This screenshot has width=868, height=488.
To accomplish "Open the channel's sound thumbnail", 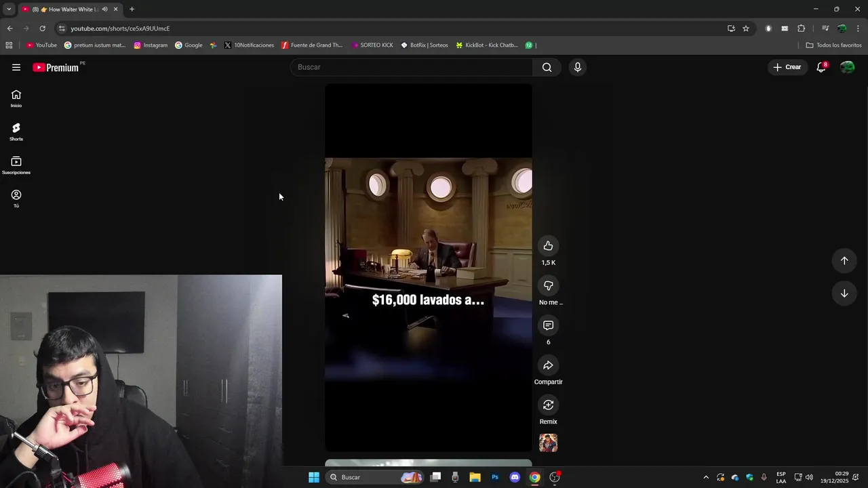I will 549,443.
